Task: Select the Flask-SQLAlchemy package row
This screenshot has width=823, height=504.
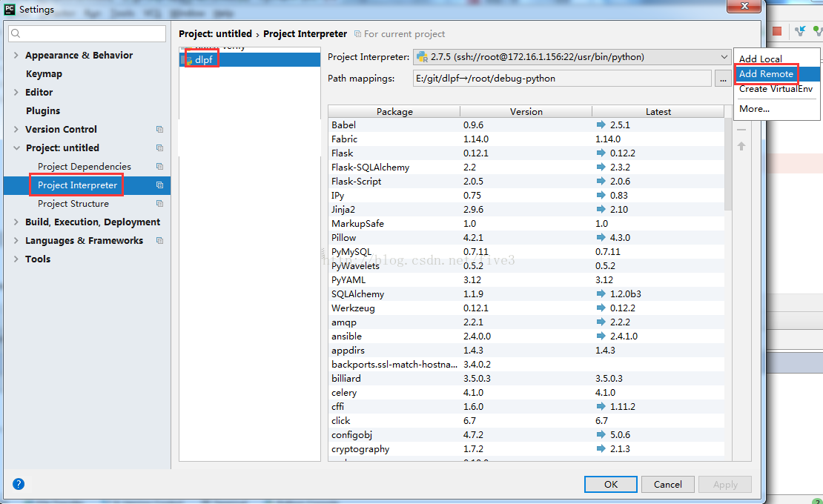Action: point(526,168)
